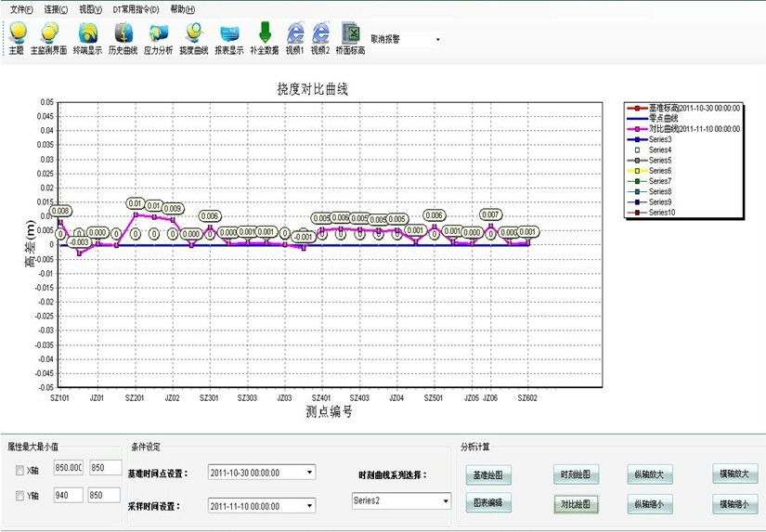Expand the 取消报警 dropdown in the toolbar

tap(437, 40)
